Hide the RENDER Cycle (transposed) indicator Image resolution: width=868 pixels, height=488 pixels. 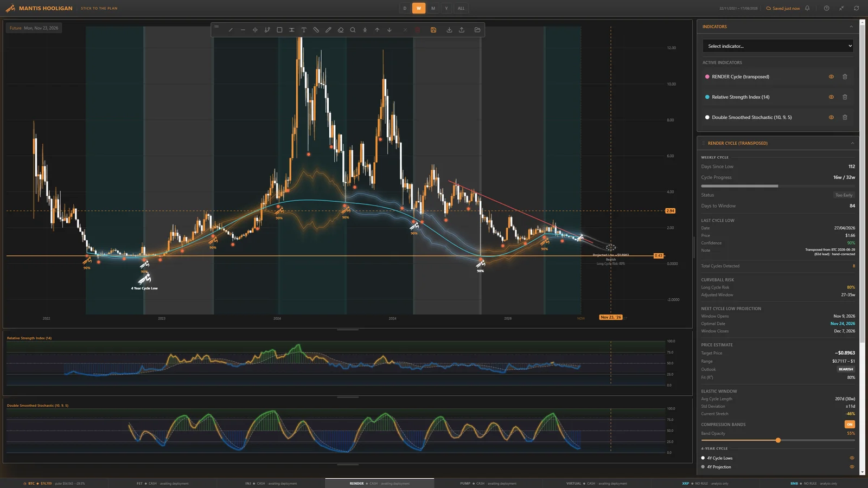pyautogui.click(x=831, y=77)
